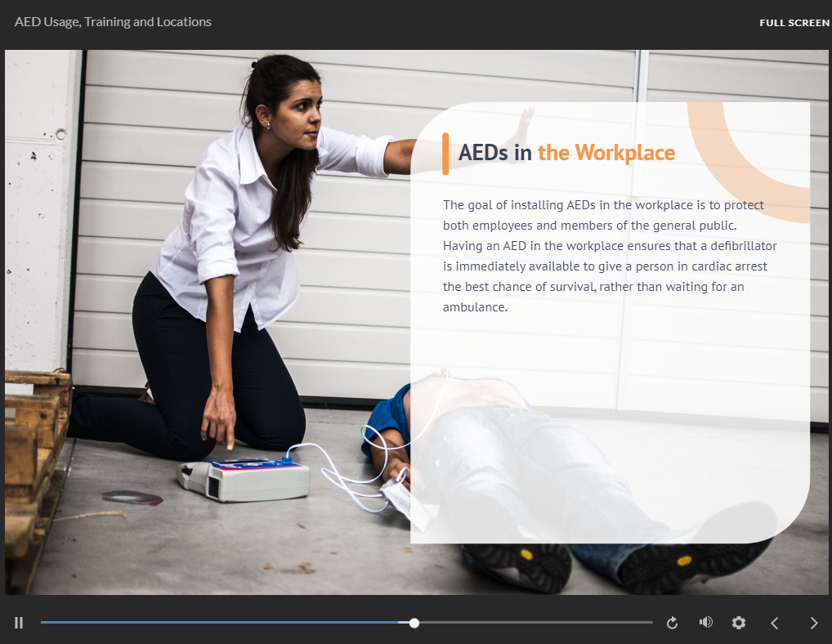This screenshot has height=644, width=832.
Task: Click the replay slide icon
Action: coord(672,623)
